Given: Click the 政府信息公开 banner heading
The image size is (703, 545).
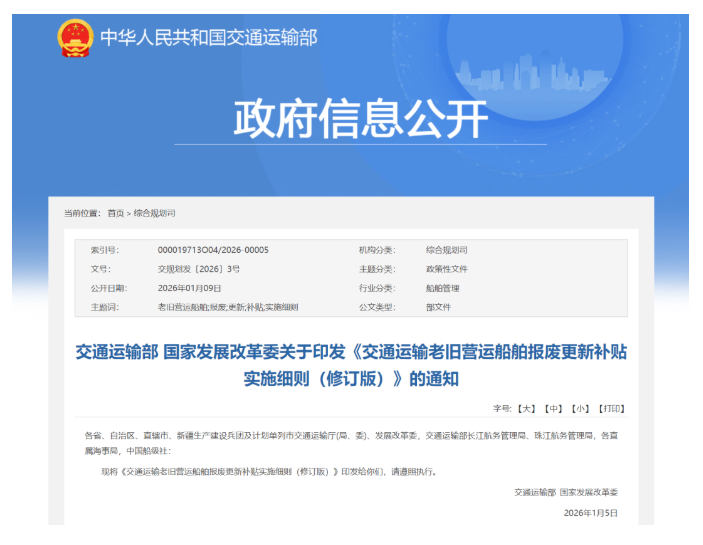Looking at the screenshot, I should pyautogui.click(x=361, y=120).
